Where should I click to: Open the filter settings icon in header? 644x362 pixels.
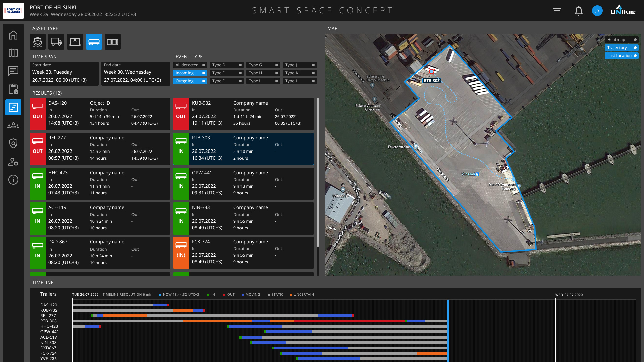(x=557, y=11)
